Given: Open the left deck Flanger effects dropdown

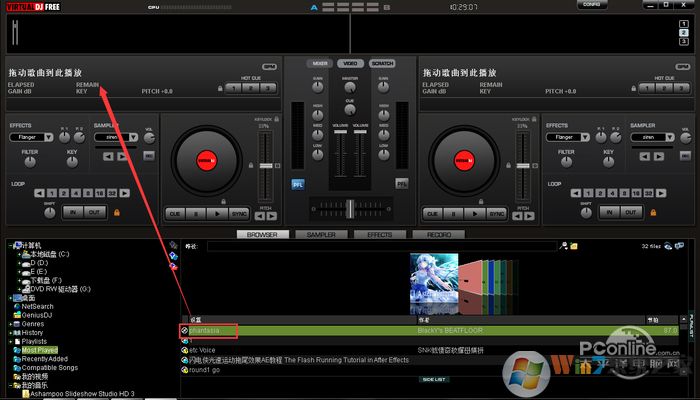Looking at the screenshot, I should (x=32, y=136).
